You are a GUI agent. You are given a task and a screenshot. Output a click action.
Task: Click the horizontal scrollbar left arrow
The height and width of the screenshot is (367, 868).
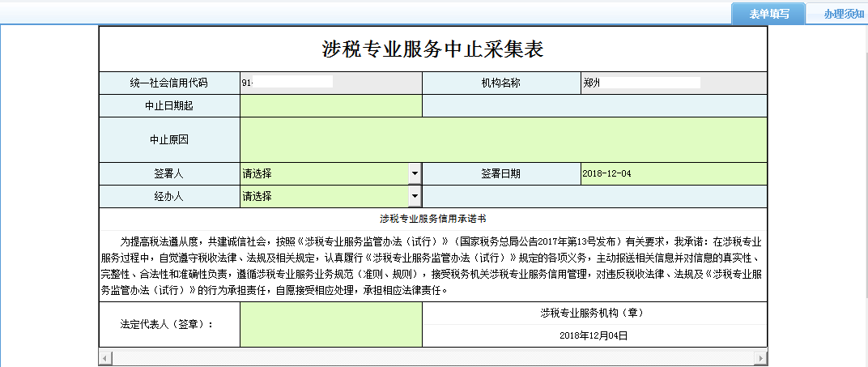104,357
